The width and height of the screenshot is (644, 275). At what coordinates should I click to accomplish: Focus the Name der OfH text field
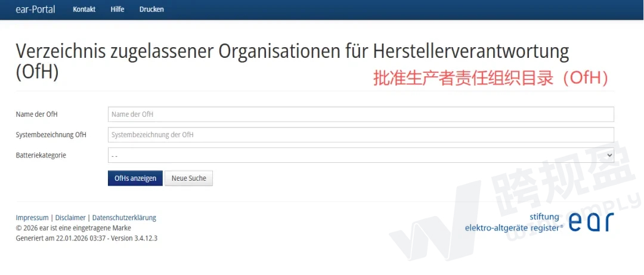click(361, 115)
